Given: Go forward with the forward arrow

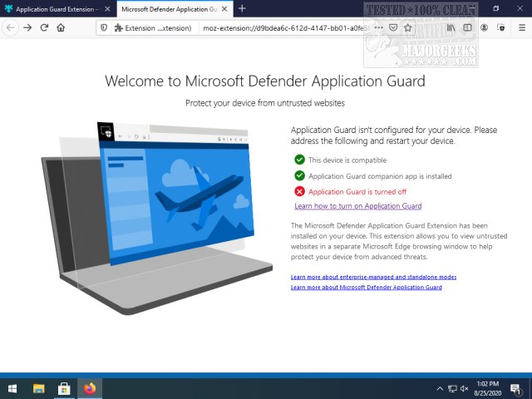Looking at the screenshot, I should (27, 27).
